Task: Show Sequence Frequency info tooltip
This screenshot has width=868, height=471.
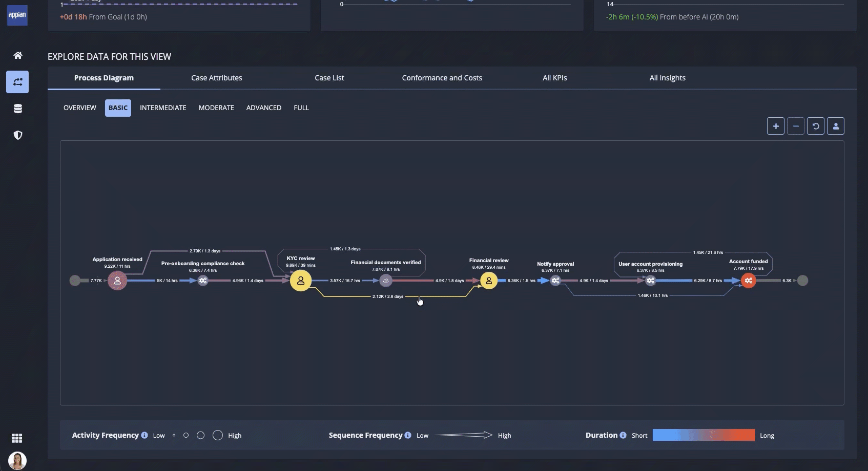Action: point(408,435)
